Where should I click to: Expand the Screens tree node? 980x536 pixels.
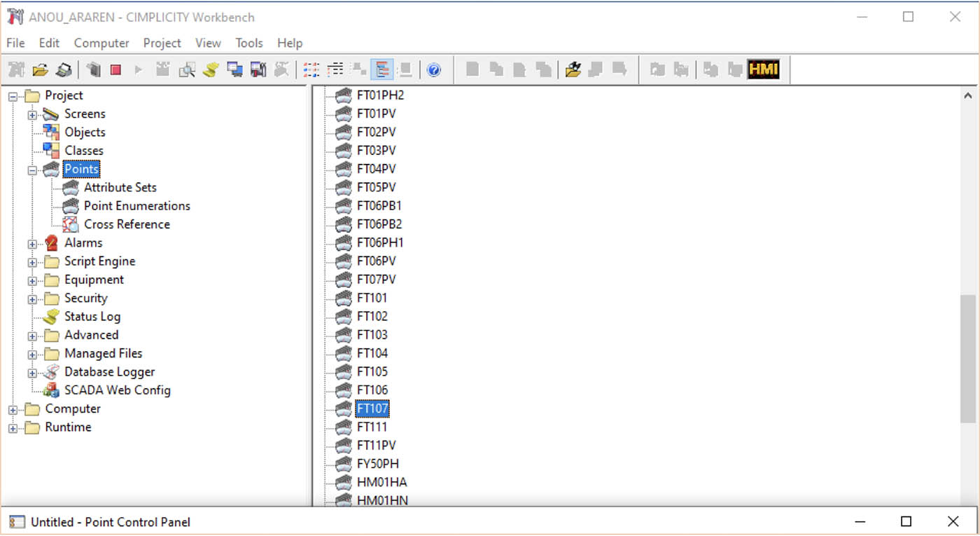click(32, 114)
